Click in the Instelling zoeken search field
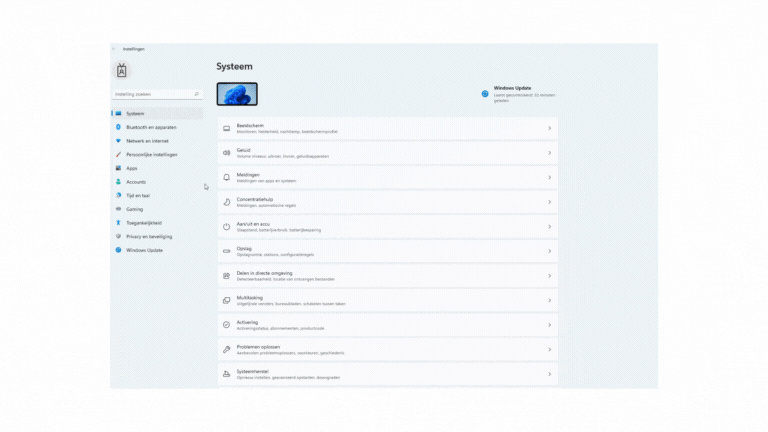 coord(157,94)
